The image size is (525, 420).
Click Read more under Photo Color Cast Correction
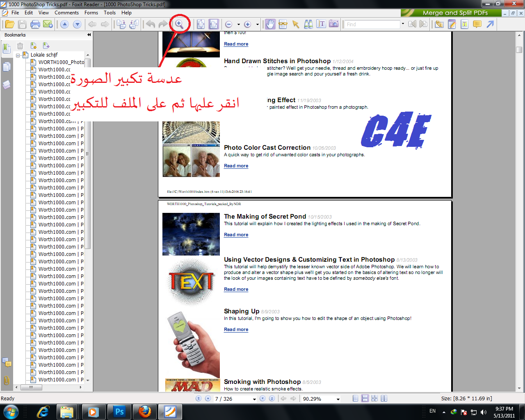236,166
